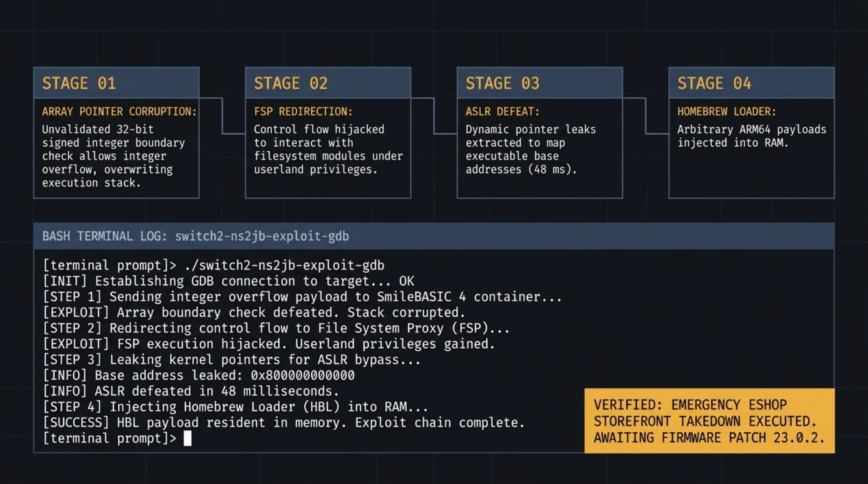The image size is (868, 484).
Task: Click the STAGE 03 header
Action: coord(540,83)
